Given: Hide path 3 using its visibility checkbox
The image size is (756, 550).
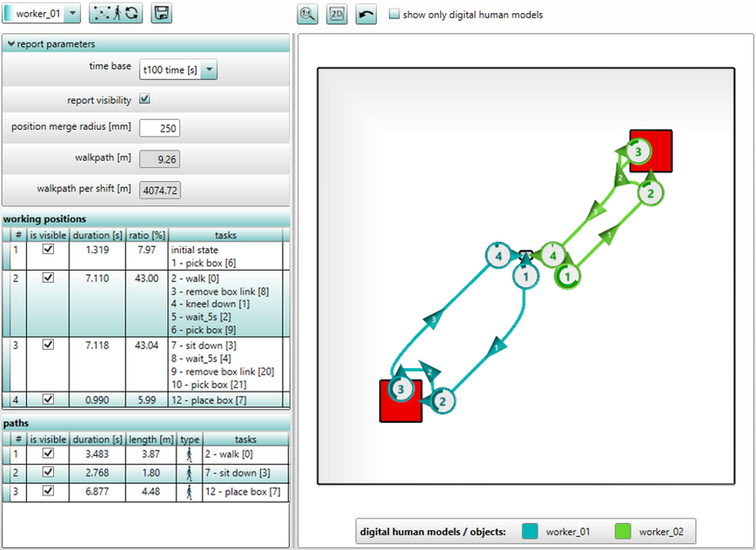Looking at the screenshot, I should [48, 492].
